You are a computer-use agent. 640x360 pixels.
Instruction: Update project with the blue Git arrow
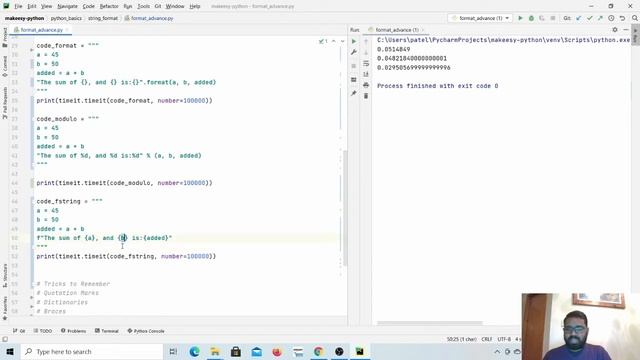(x=579, y=18)
